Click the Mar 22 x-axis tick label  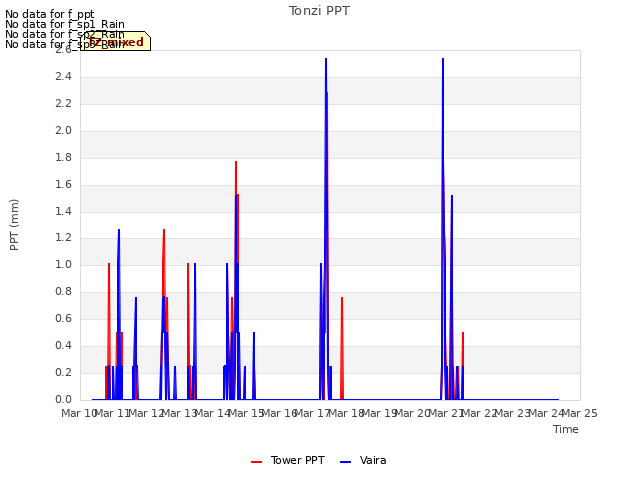(480, 413)
